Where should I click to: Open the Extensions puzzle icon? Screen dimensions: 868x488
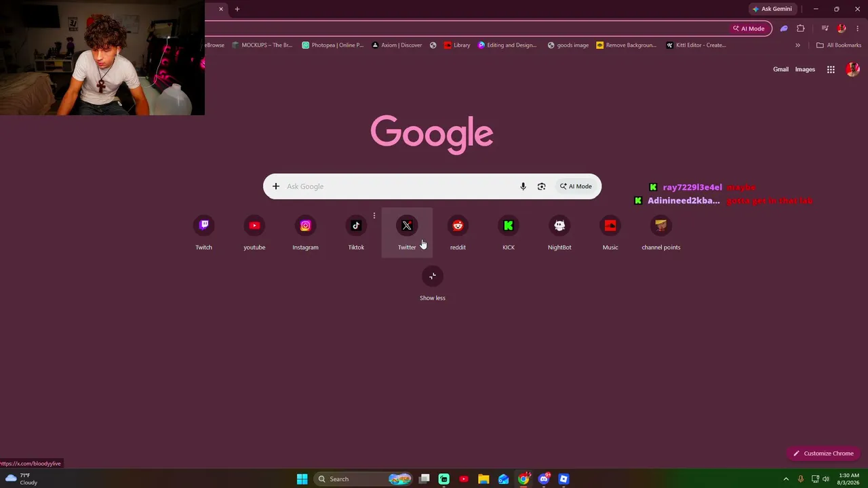[801, 28]
